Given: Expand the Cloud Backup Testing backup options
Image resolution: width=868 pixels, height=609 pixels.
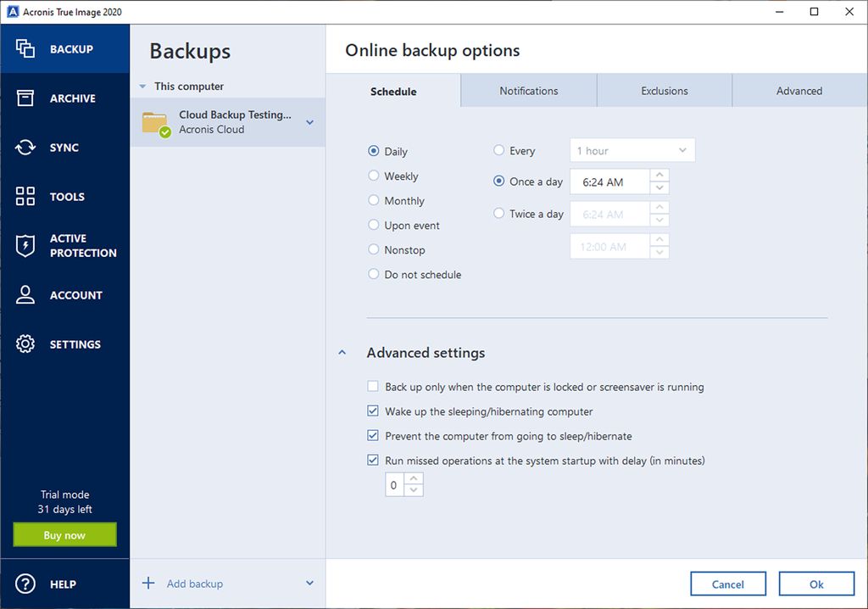Looking at the screenshot, I should pos(308,122).
